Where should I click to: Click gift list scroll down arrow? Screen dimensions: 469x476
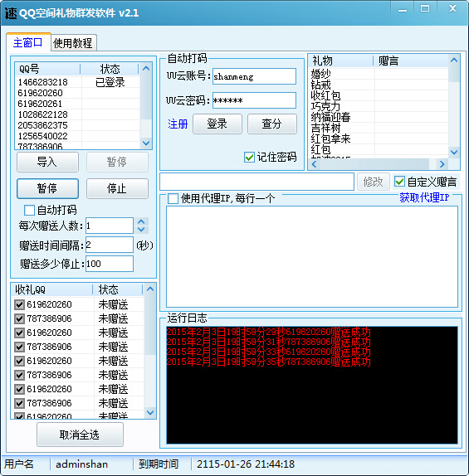[454, 152]
